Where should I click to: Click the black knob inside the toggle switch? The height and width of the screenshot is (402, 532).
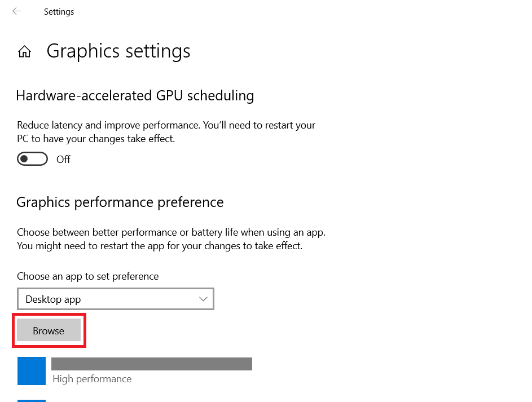[x=24, y=158]
